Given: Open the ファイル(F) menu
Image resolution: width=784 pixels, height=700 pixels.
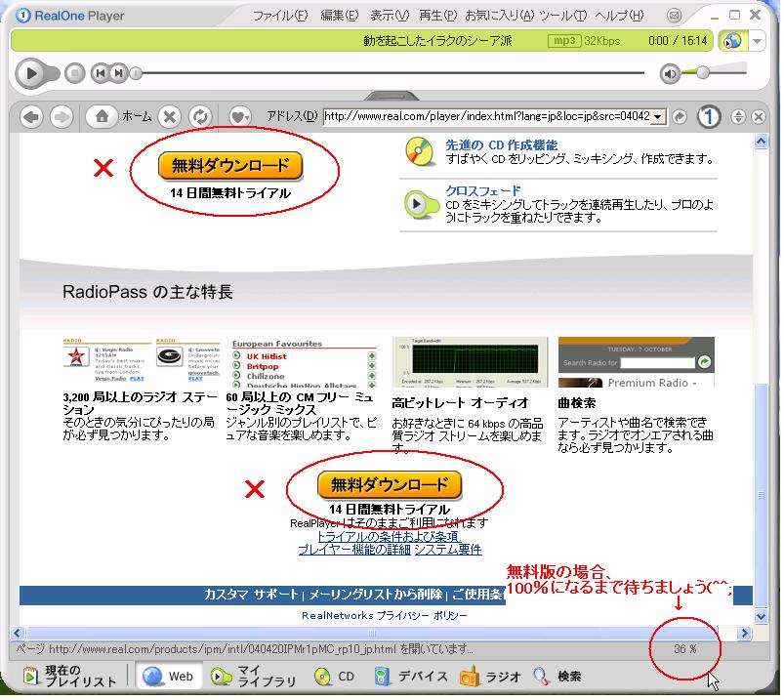Looking at the screenshot, I should tap(280, 16).
